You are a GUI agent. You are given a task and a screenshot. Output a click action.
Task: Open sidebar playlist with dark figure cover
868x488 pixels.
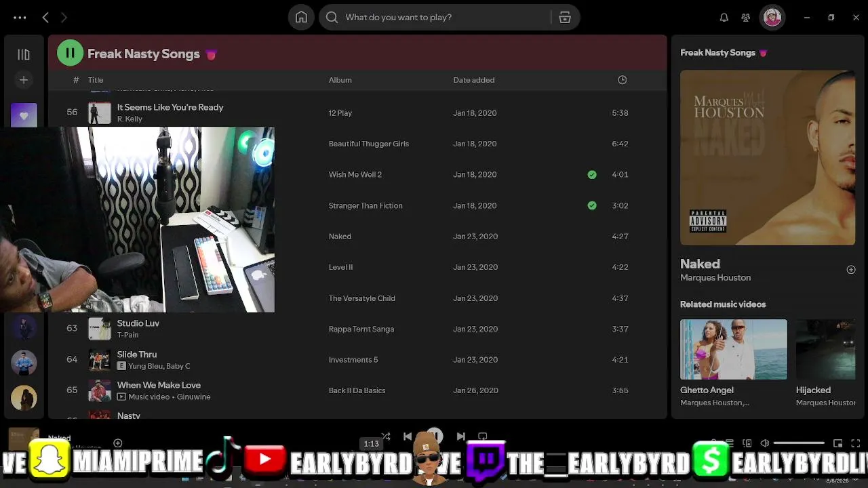coord(24,328)
